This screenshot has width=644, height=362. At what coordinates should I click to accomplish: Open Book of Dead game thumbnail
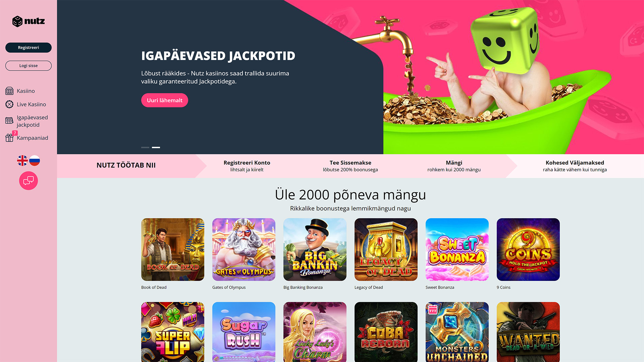click(x=173, y=249)
